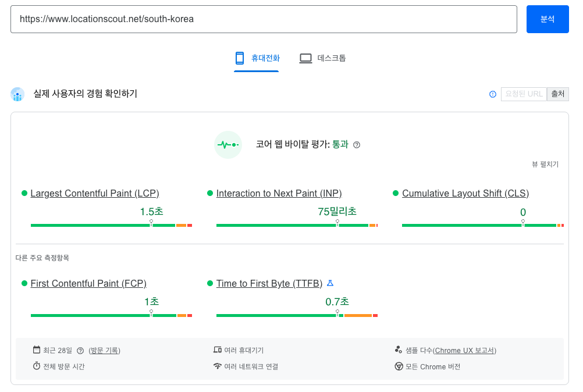The image size is (583, 392).
Task: Click the real user experience chart icon
Action: point(17,94)
